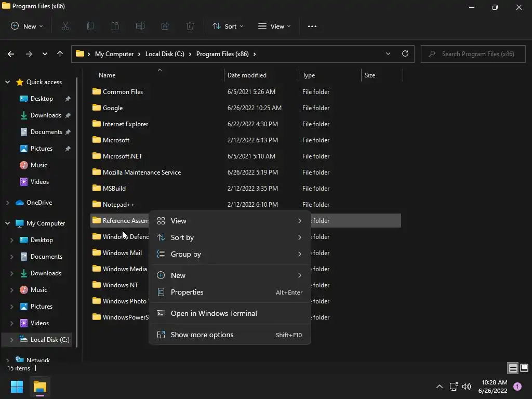Click the Rename icon in toolbar
532x399 pixels.
click(x=140, y=26)
